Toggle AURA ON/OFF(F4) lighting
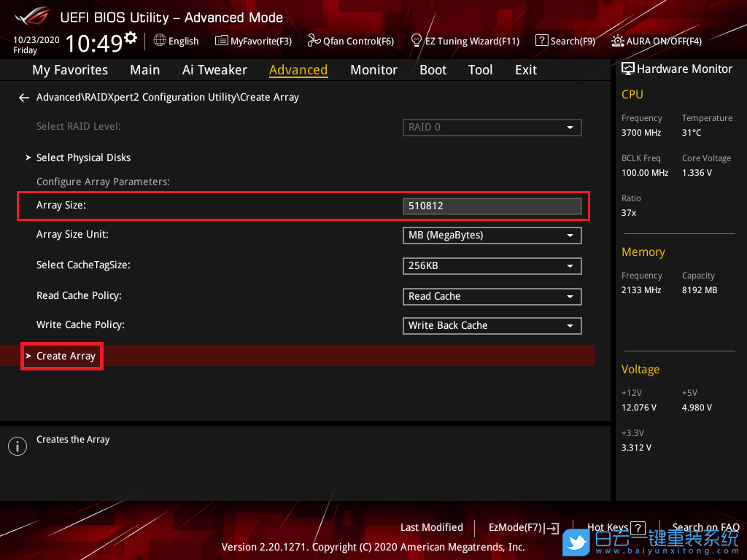This screenshot has height=560, width=747. [657, 41]
